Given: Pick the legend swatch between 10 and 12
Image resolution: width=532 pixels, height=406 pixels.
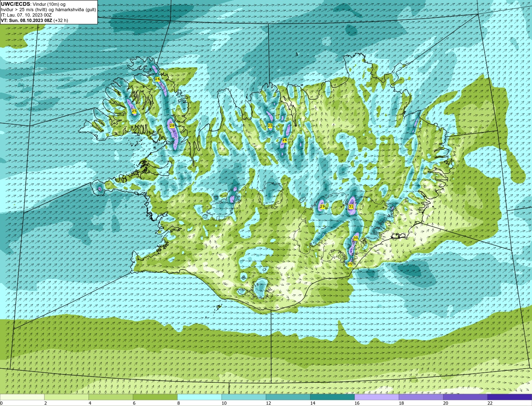Looking at the screenshot, I should click(x=244, y=397).
